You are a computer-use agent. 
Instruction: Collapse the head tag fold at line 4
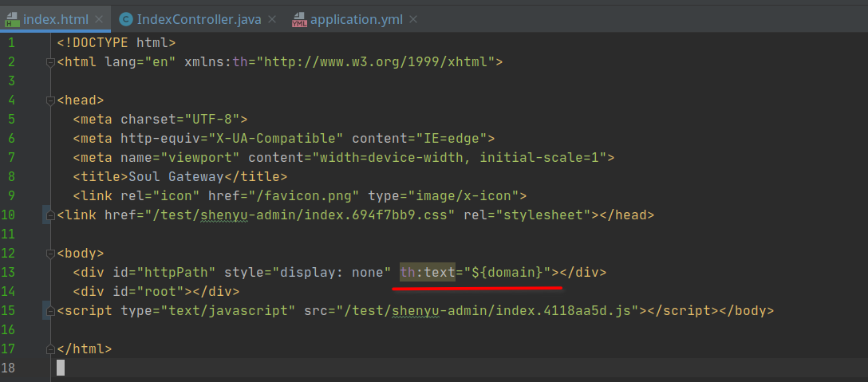coord(50,100)
